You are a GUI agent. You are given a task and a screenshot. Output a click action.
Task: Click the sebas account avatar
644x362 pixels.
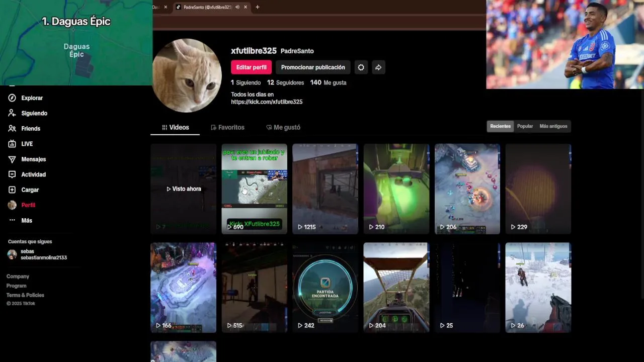click(x=12, y=254)
